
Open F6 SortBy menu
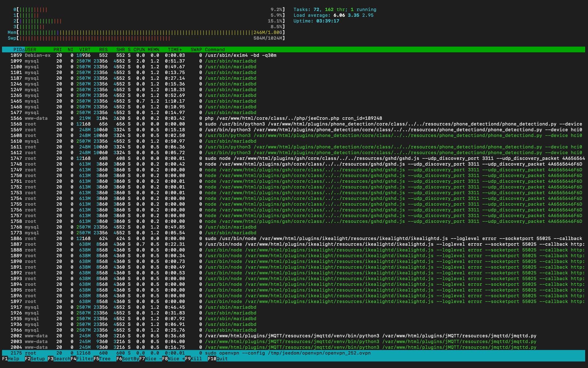127,358
